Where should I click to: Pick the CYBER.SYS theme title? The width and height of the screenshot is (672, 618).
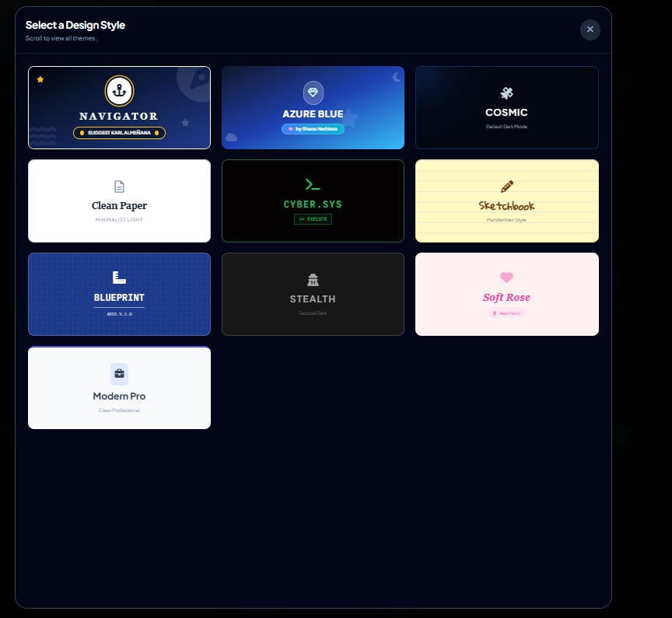(313, 204)
